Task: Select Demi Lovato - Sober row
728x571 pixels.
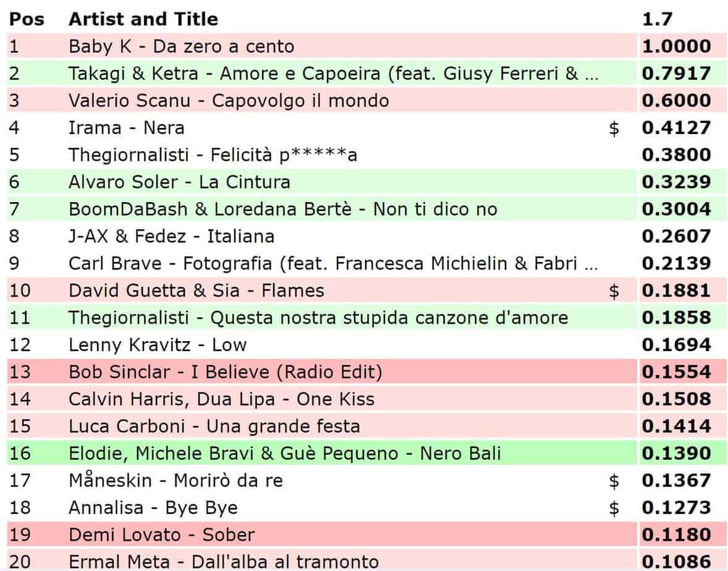Action: pos(162,535)
